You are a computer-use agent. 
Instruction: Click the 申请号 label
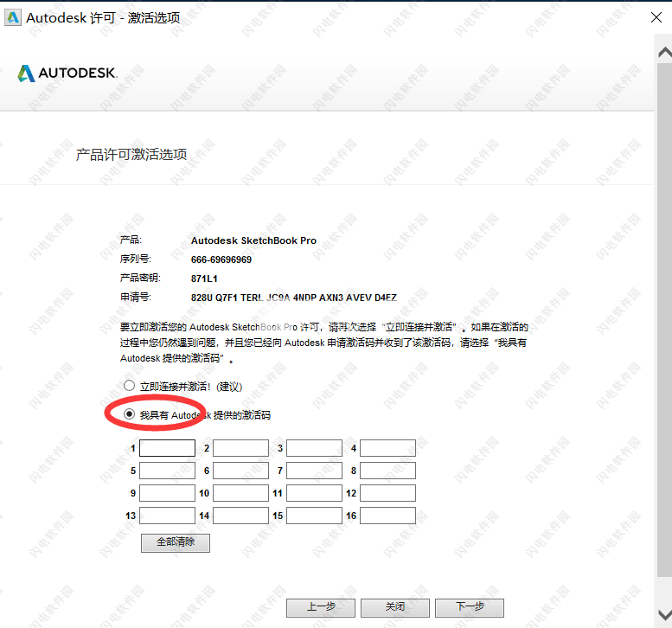click(x=135, y=297)
